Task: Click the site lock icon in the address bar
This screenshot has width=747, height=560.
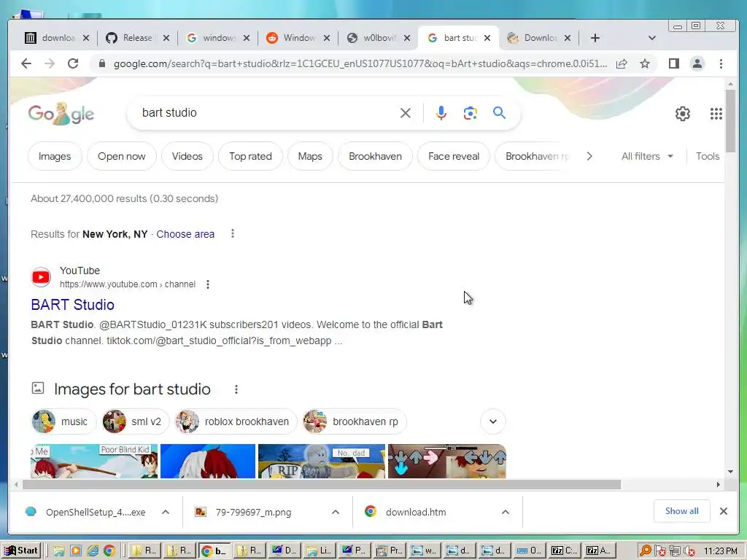Action: [101, 63]
